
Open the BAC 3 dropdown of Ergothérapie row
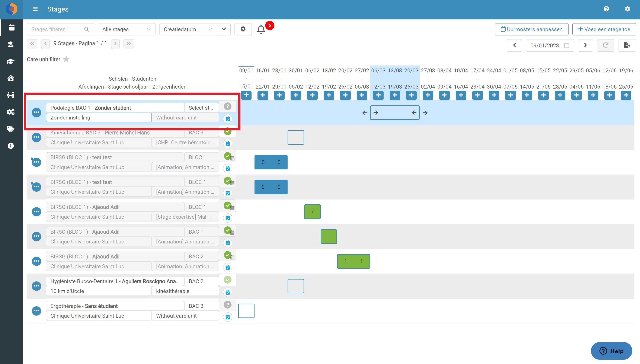[201, 306]
